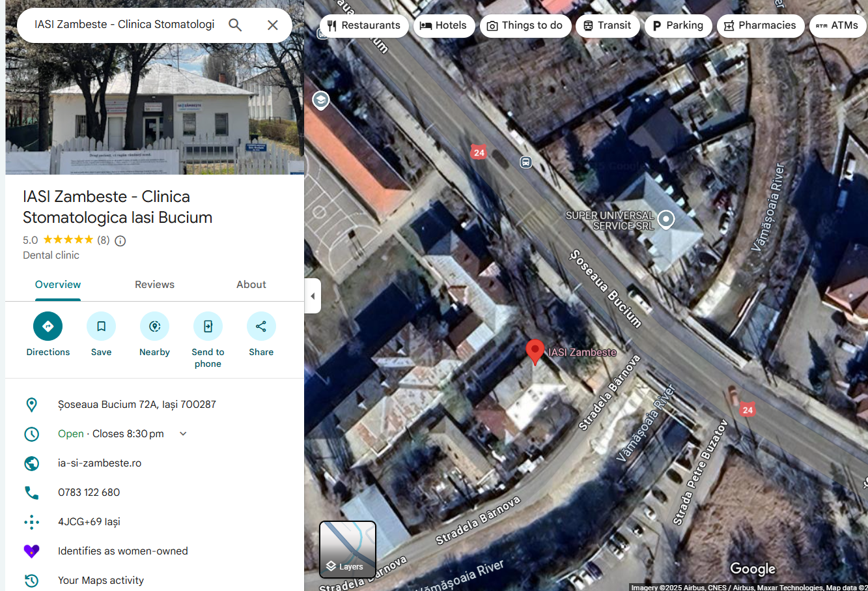Screen dimensions: 868x591
Task: Open the ia-si-zambeste.ro website link
Action: 100,463
